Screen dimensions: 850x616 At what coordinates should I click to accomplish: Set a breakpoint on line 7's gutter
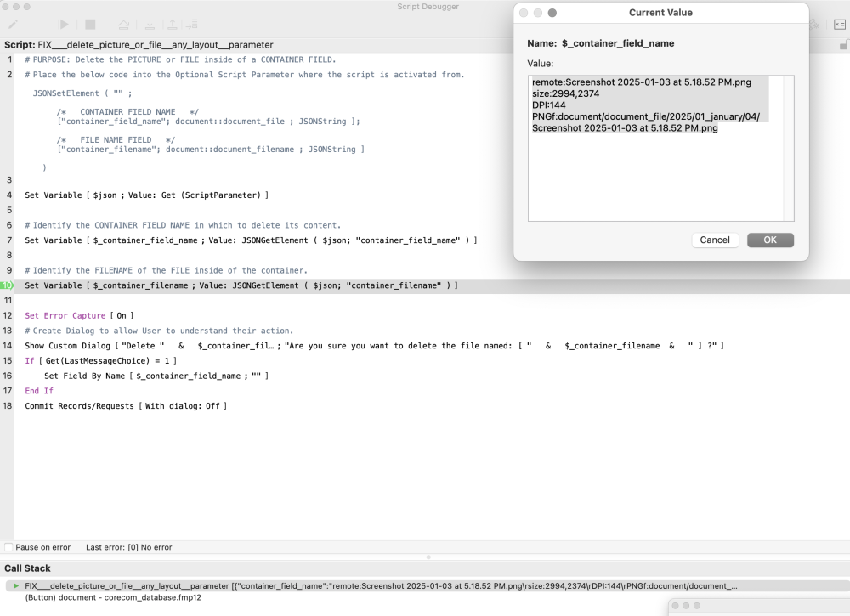tap(5, 240)
